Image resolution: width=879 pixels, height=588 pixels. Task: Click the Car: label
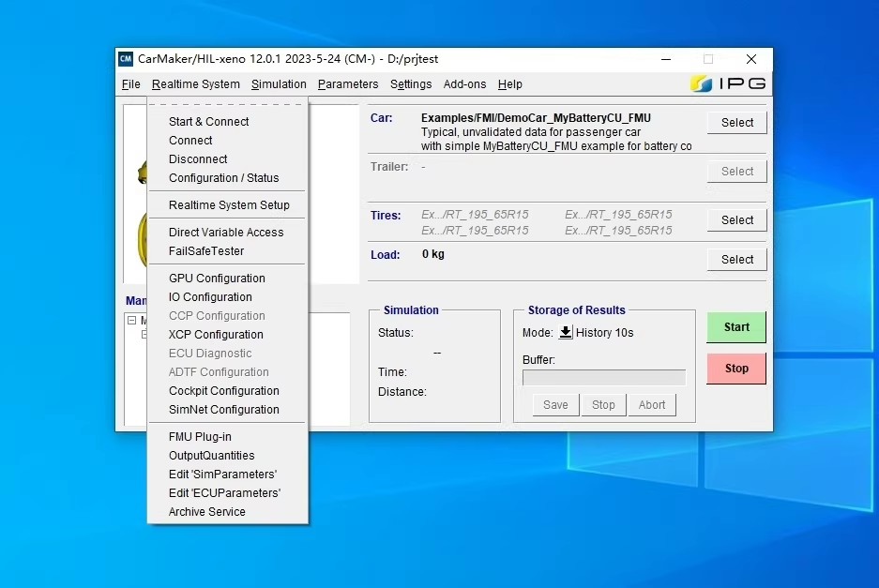tap(381, 118)
